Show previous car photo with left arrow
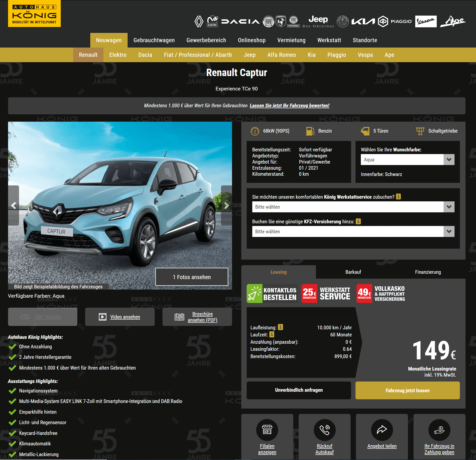 pyautogui.click(x=14, y=206)
